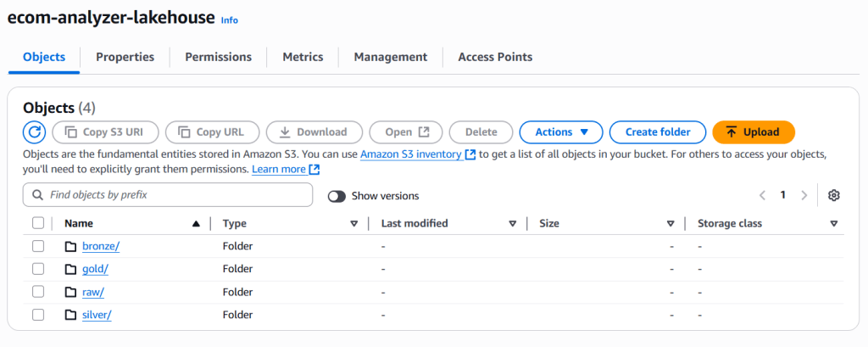Focus the Find objects by prefix field
The image size is (868, 347).
168,195
